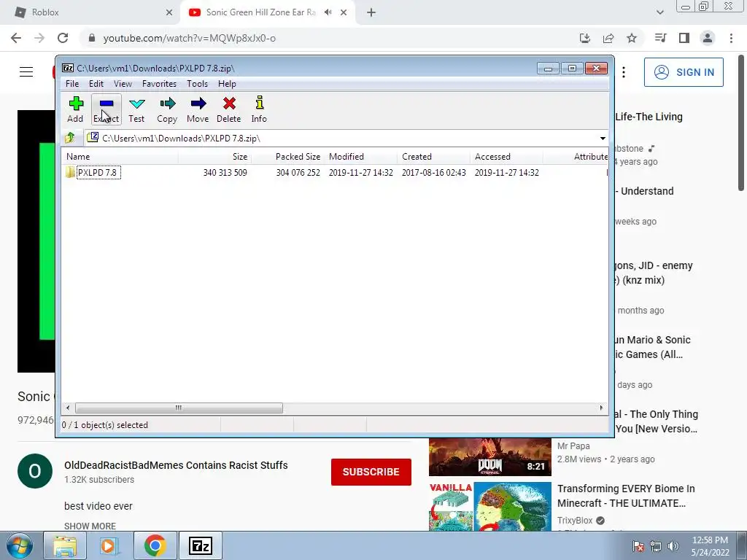Click the red SUBSCRIBE button
747x560 pixels.
tap(371, 472)
